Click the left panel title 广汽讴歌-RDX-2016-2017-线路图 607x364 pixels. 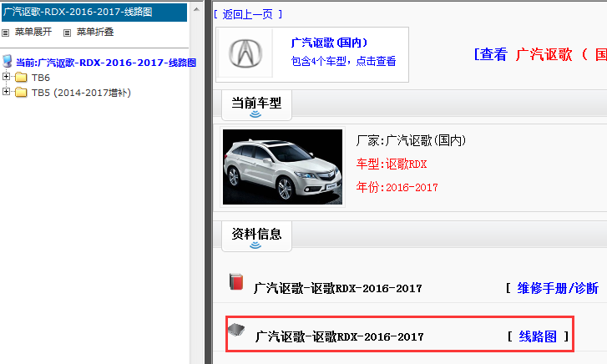[94, 12]
